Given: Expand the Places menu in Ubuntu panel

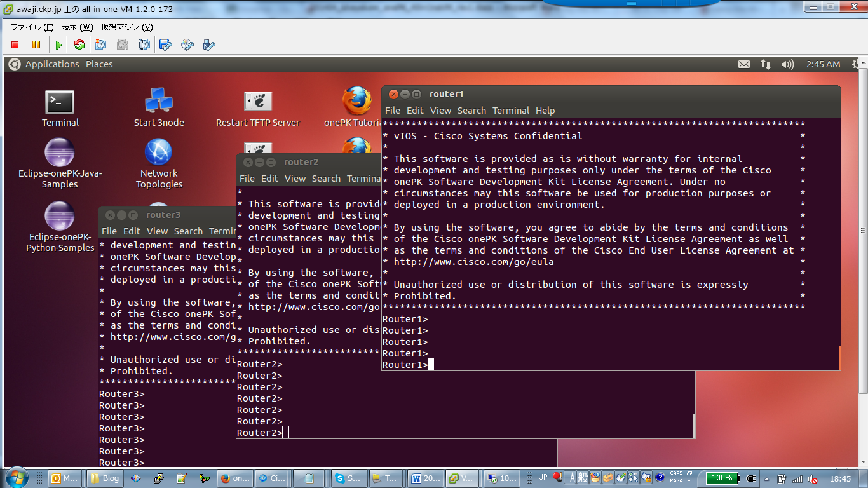Looking at the screenshot, I should point(99,64).
